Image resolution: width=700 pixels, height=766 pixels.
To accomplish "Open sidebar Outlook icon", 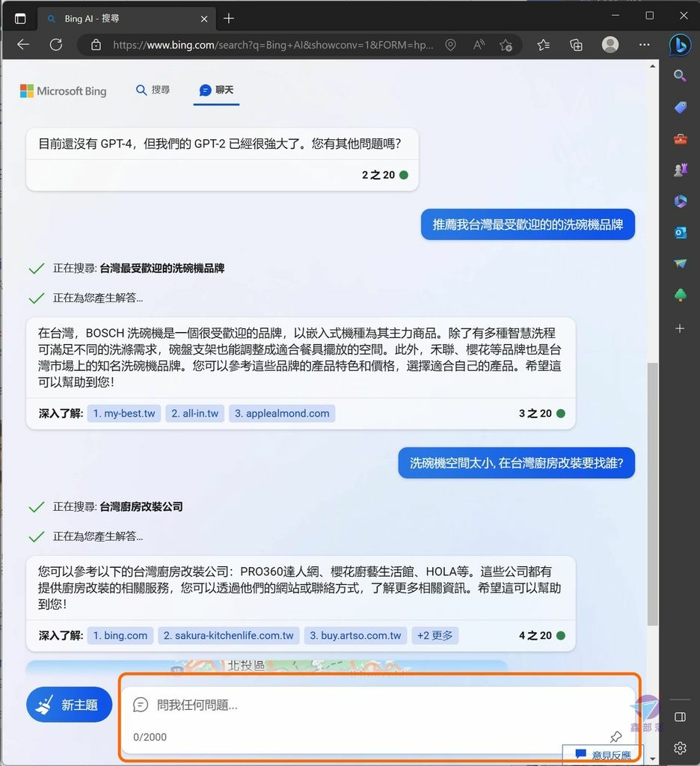I will click(x=680, y=233).
